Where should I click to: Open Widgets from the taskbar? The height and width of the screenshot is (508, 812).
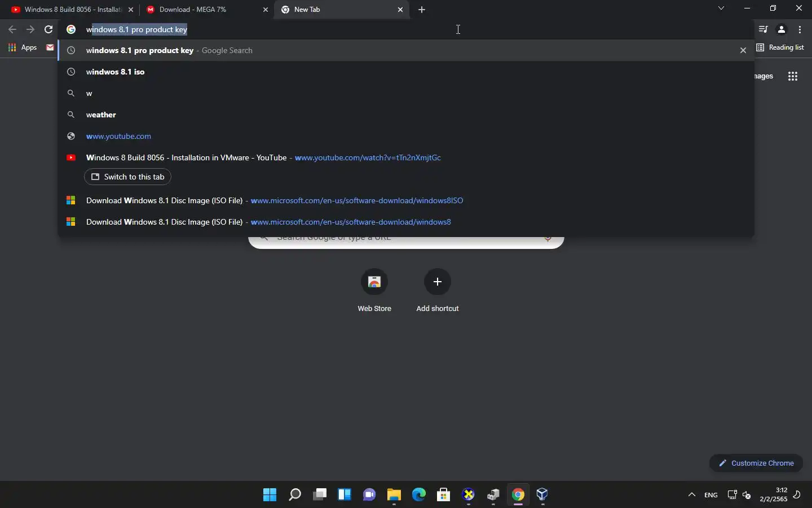click(x=345, y=495)
